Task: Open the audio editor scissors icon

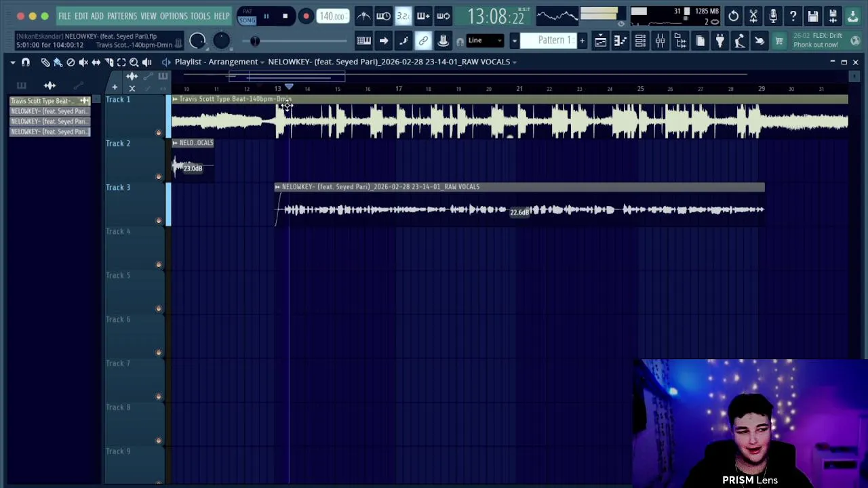Action: tap(753, 16)
